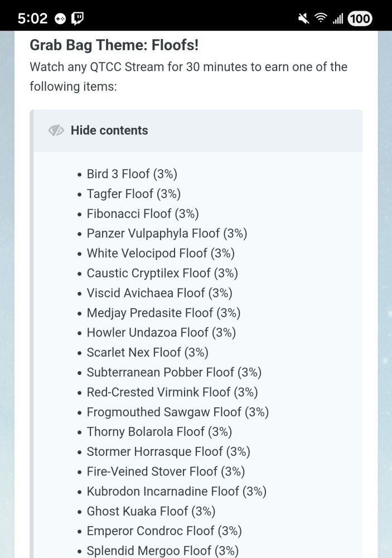Tap the Wi-Fi status icon
This screenshot has width=392, height=558.
(x=321, y=18)
